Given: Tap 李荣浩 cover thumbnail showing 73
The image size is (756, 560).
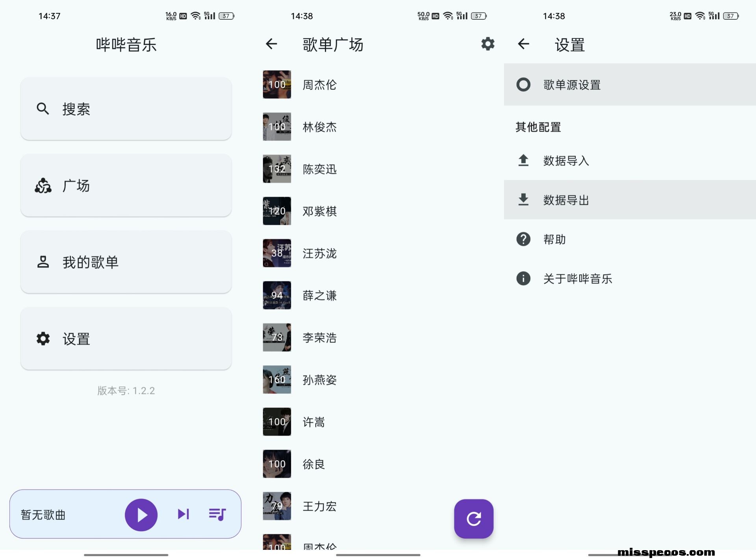Looking at the screenshot, I should click(x=277, y=337).
